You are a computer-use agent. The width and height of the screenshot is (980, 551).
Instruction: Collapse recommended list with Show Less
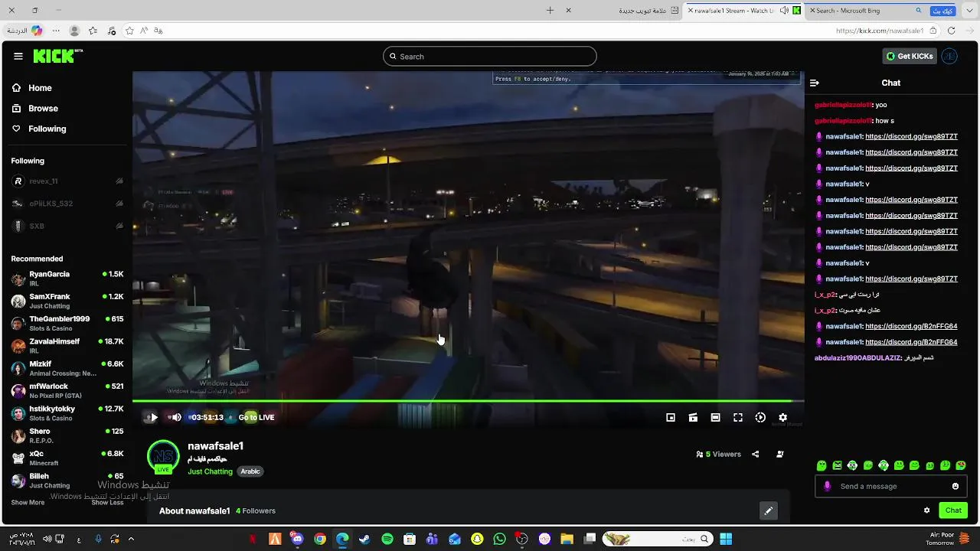click(x=107, y=503)
